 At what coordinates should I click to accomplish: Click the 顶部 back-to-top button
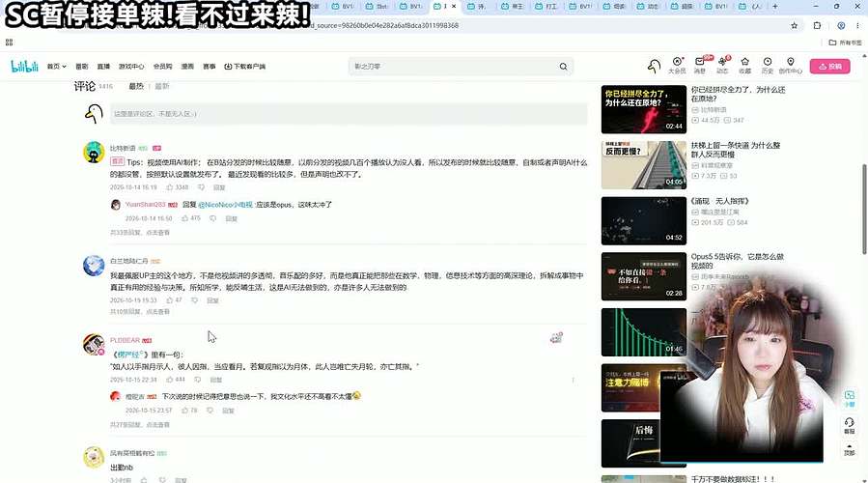(850, 449)
